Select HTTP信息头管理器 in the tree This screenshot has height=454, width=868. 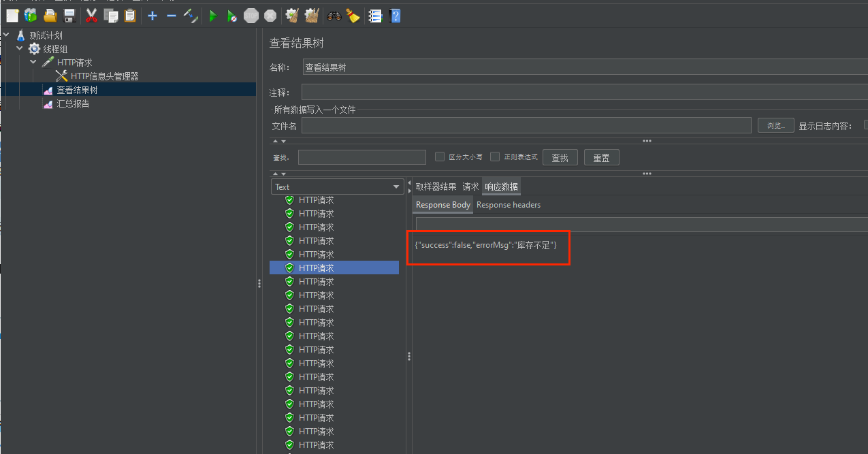click(x=104, y=76)
